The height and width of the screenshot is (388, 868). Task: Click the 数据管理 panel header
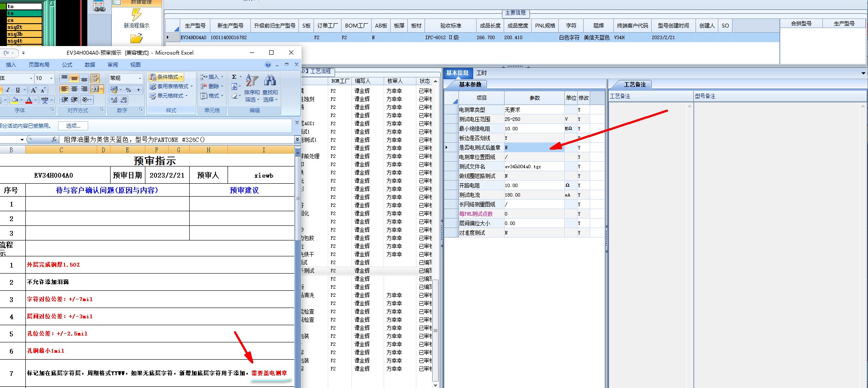[x=138, y=3]
